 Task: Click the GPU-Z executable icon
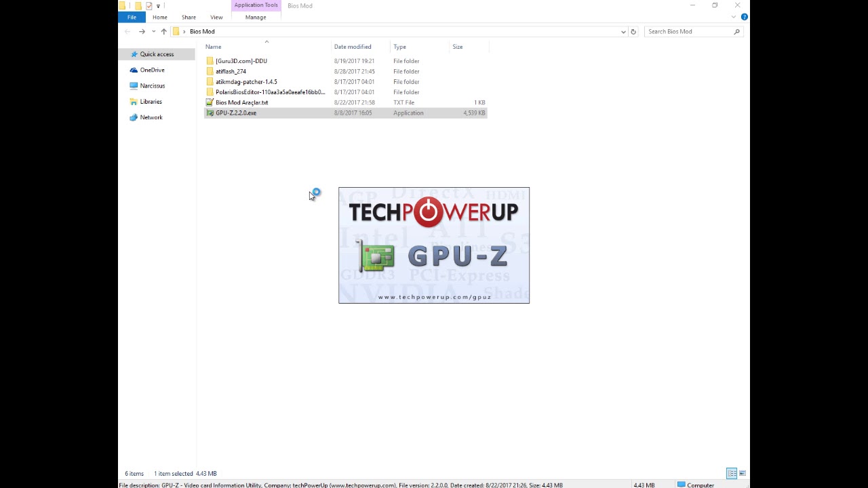[210, 113]
